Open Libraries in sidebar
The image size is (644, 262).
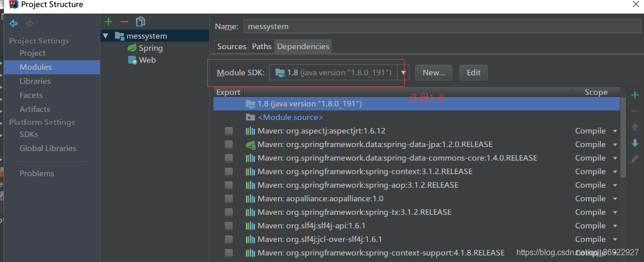35,81
